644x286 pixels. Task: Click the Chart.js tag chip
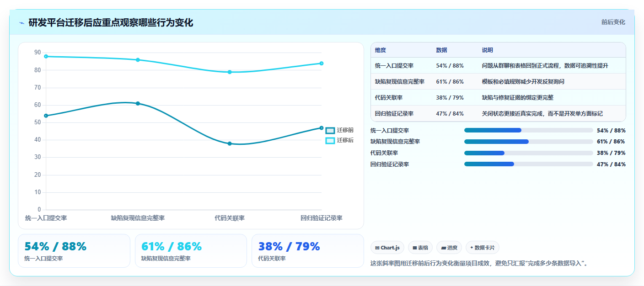[x=387, y=248]
